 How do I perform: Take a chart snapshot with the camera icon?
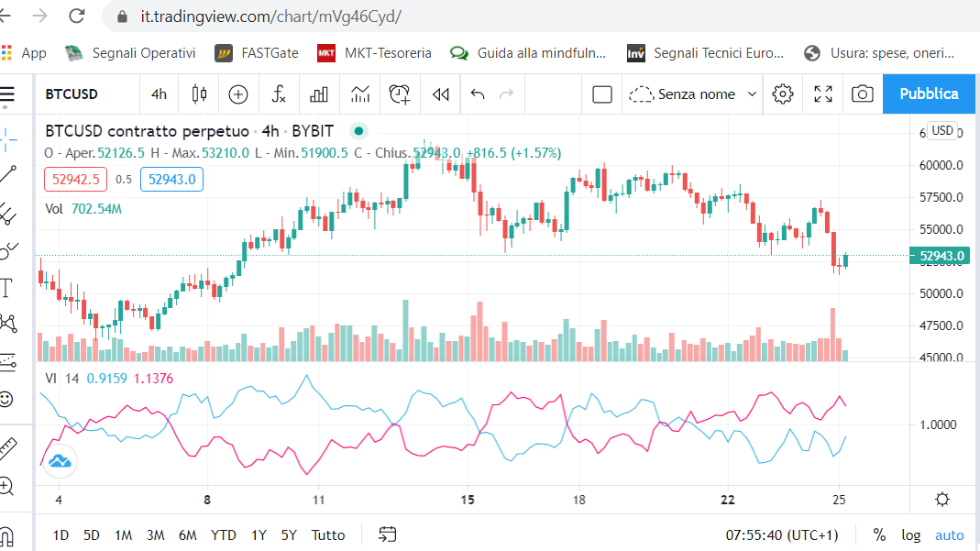[x=863, y=94]
